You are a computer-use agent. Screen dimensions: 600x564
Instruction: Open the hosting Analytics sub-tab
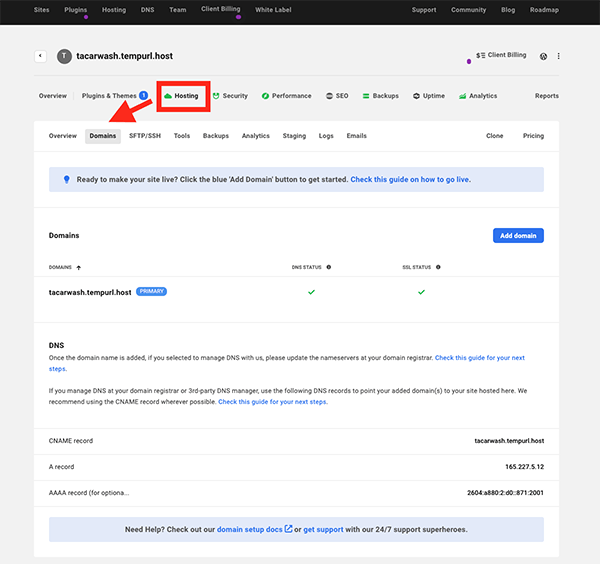(256, 136)
